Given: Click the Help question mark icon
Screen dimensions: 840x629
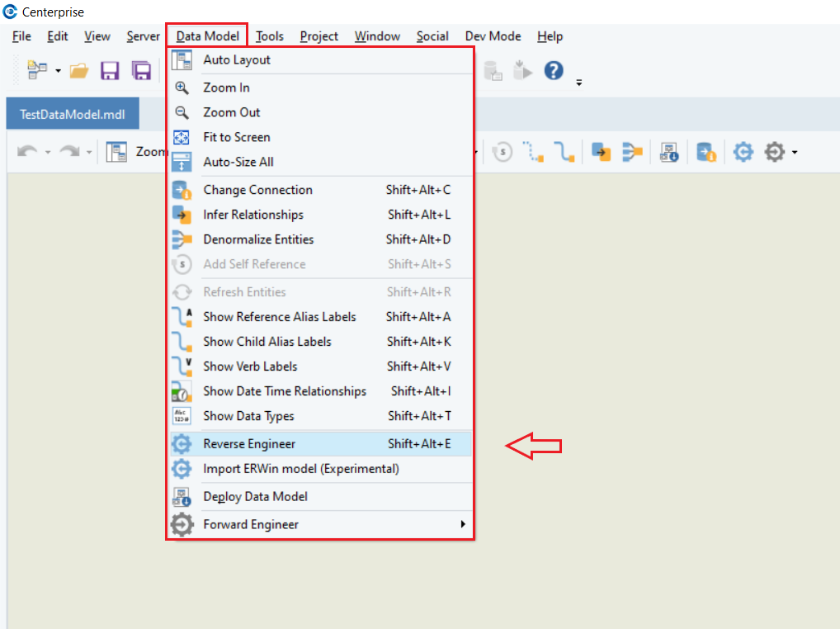Looking at the screenshot, I should click(x=554, y=71).
